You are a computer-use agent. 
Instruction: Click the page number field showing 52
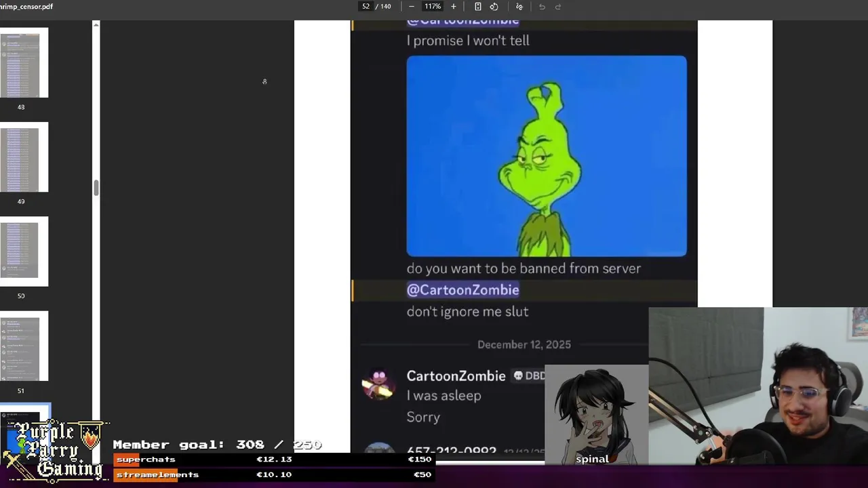pyautogui.click(x=366, y=7)
